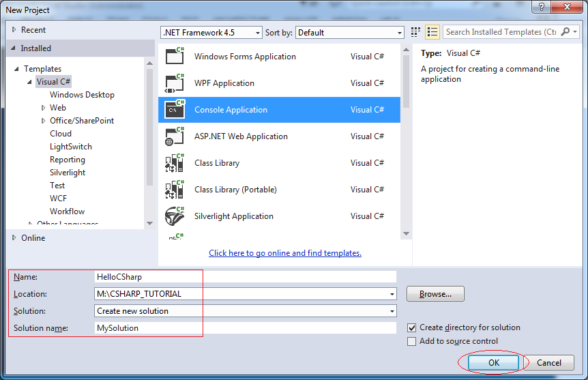The image size is (588, 380).
Task: Open the go online and find templates link
Action: tap(285, 253)
